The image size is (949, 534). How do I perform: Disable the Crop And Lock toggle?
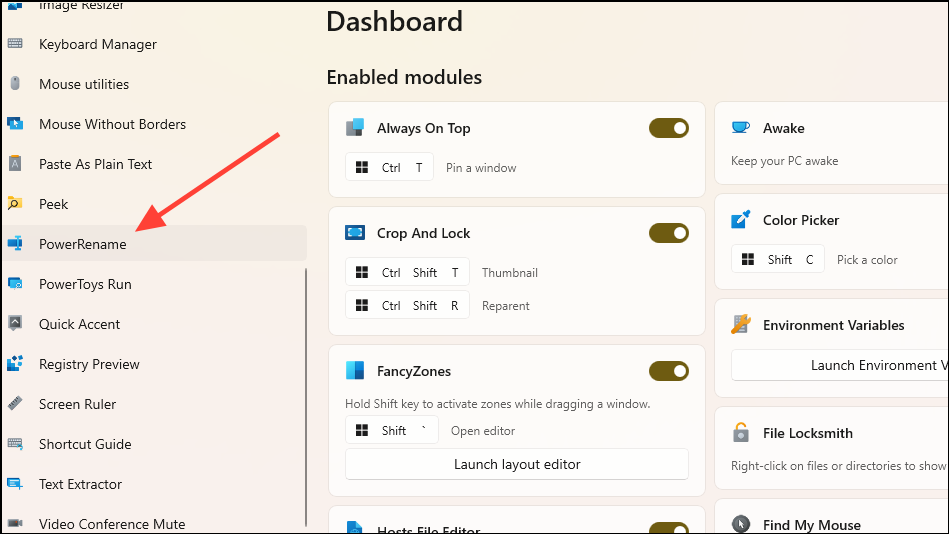[669, 232]
